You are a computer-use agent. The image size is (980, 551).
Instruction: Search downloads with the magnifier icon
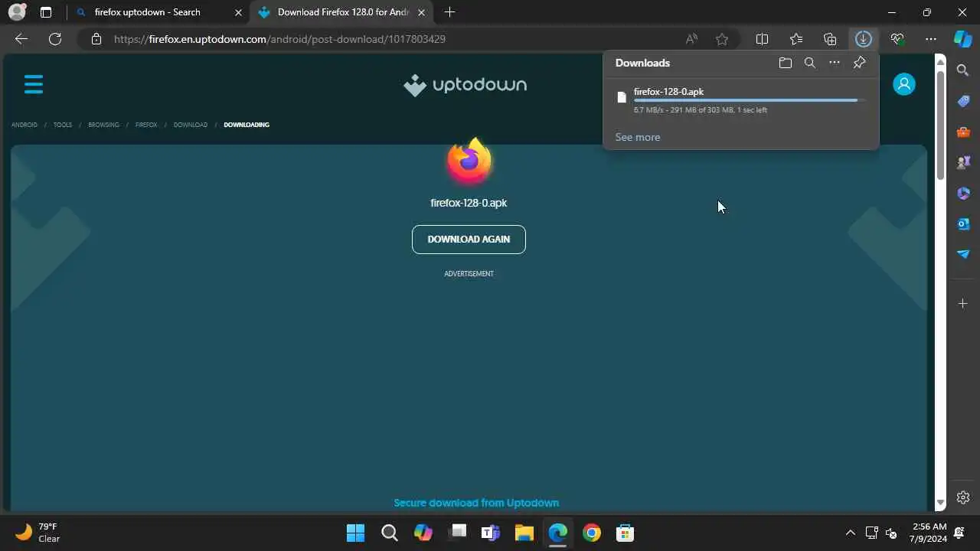tap(810, 63)
